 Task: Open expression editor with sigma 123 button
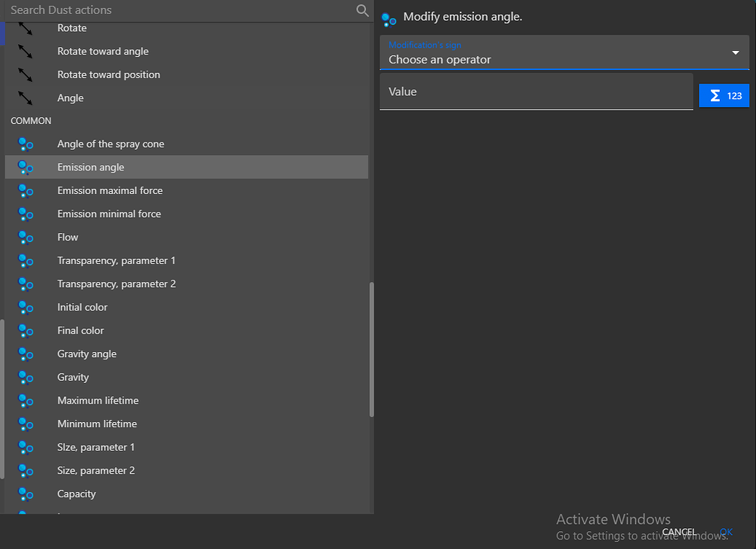coord(724,95)
